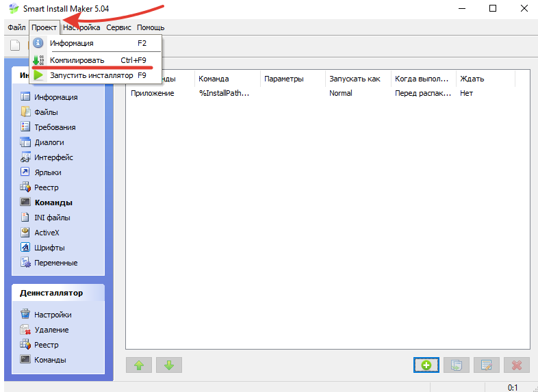Click the installer Реестр cube icon
Screen dimensions: 538x392
25,187
